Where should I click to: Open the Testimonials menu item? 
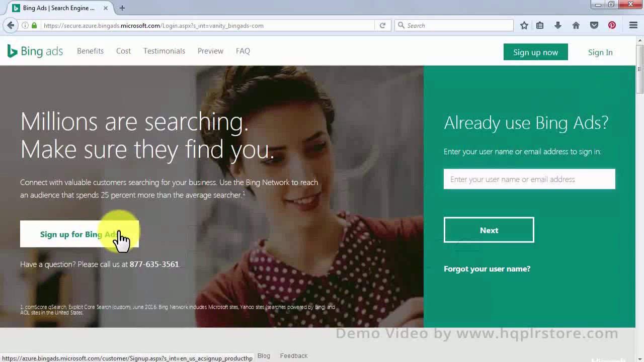click(164, 51)
